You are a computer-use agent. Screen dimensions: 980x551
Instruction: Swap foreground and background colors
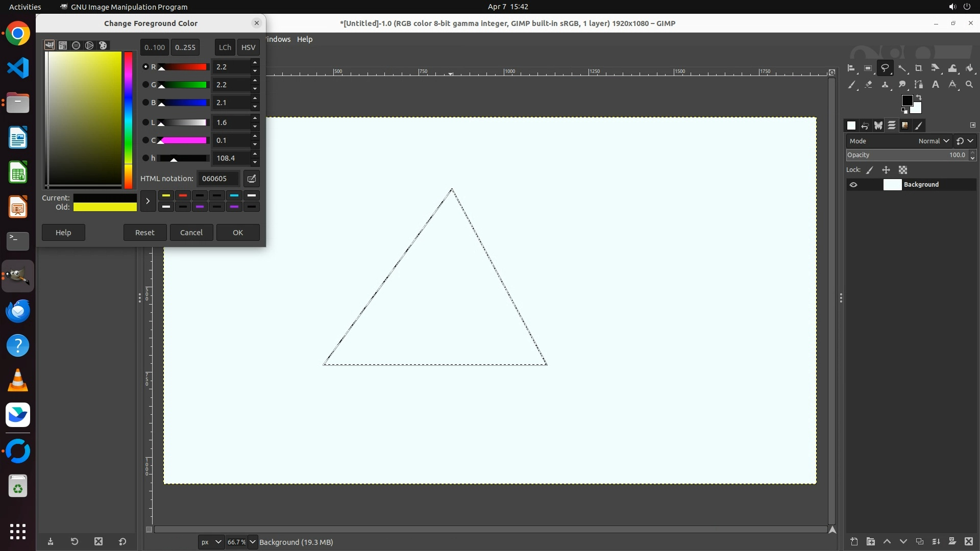[919, 97]
